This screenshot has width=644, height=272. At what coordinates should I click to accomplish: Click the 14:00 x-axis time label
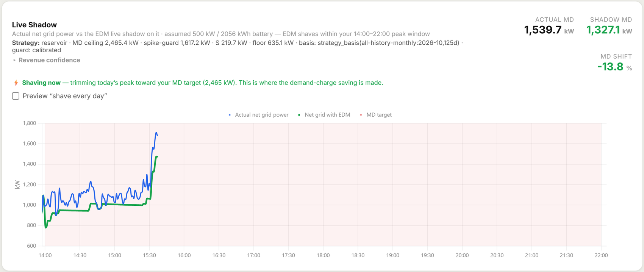click(x=45, y=255)
